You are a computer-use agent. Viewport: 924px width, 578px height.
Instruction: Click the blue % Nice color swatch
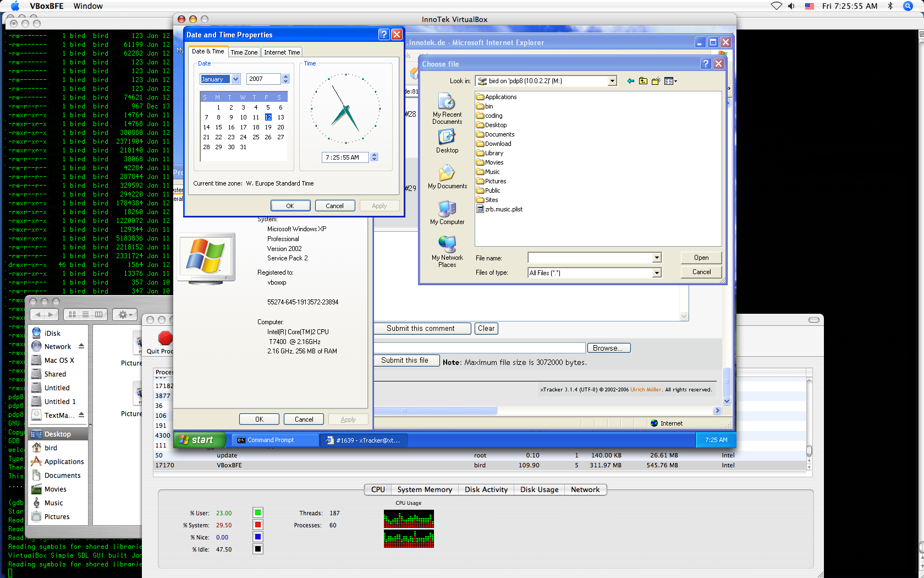pos(257,537)
